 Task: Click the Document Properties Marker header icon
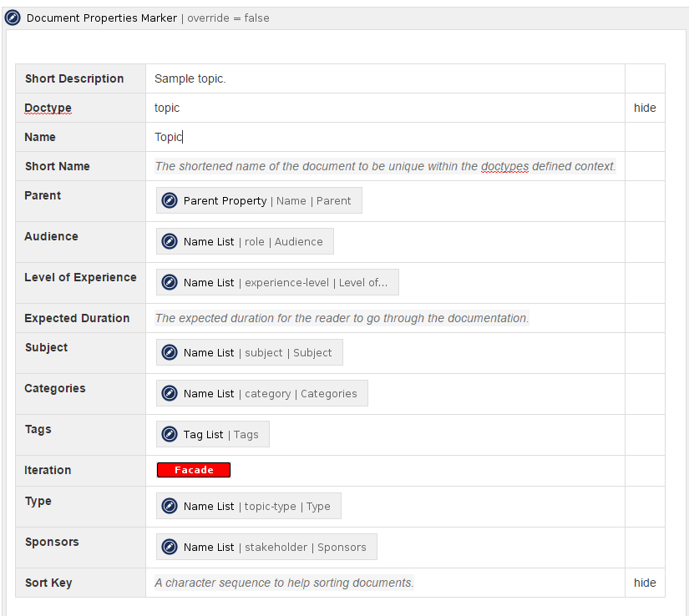click(x=13, y=18)
